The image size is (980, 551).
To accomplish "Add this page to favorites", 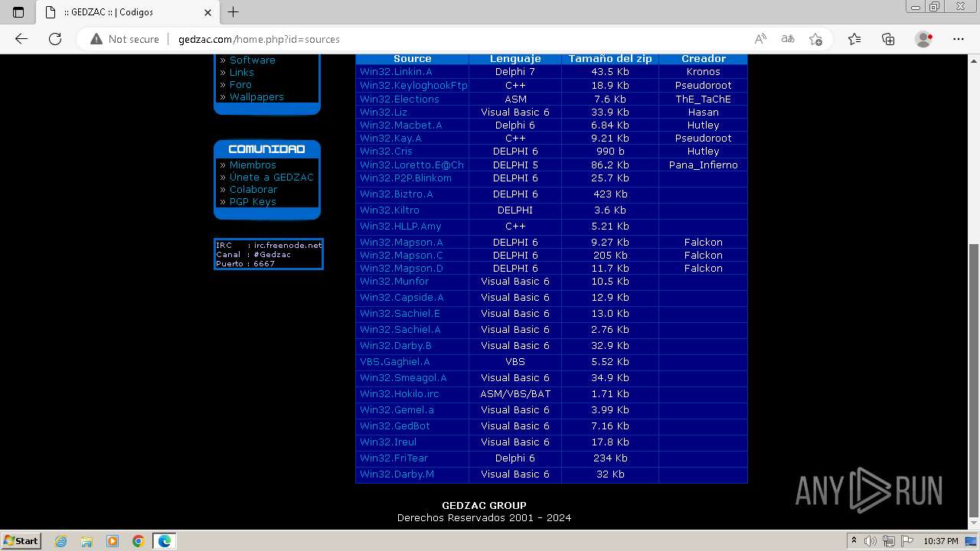I will tap(815, 39).
